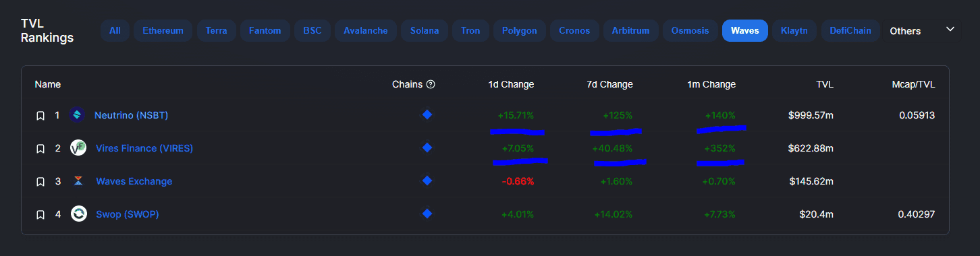
Task: Filter rankings by Solana
Action: [424, 30]
